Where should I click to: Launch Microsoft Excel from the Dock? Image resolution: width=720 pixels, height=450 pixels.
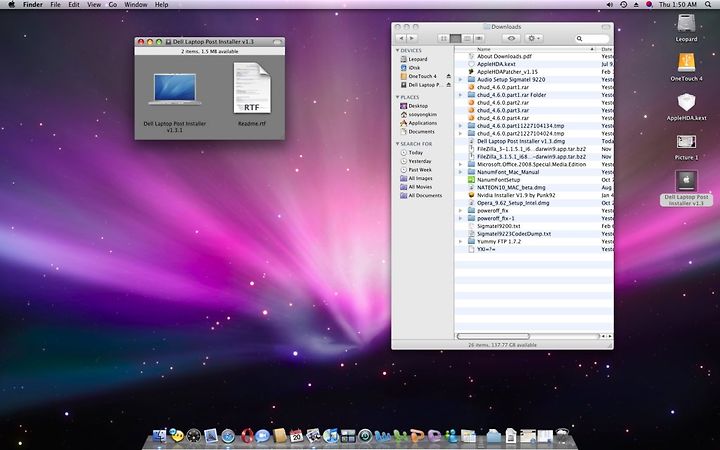400,436
